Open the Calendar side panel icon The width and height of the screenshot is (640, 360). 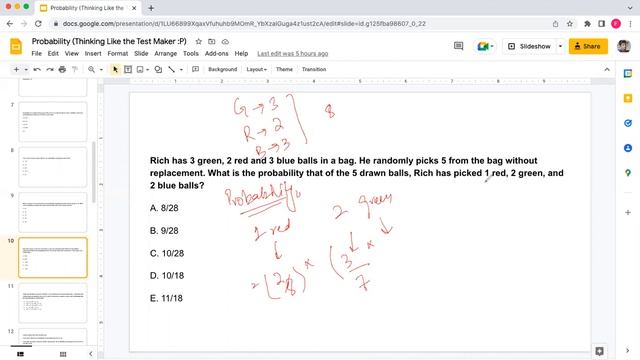628,73
